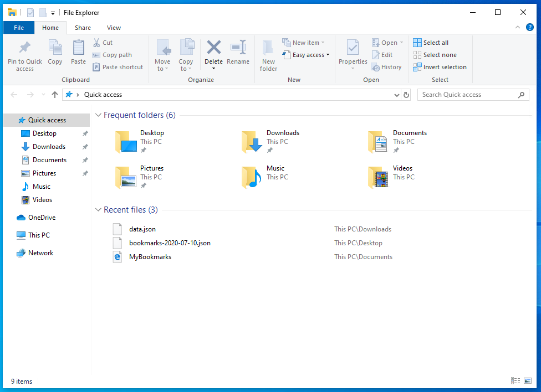Go up one level with Up arrow
Viewport: 541px width, 392px height.
(54, 95)
